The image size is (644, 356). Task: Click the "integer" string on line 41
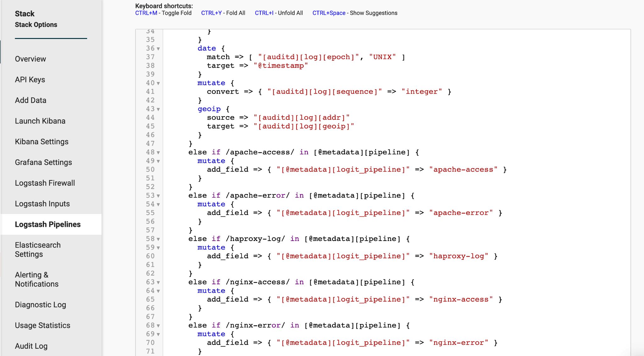(x=422, y=92)
